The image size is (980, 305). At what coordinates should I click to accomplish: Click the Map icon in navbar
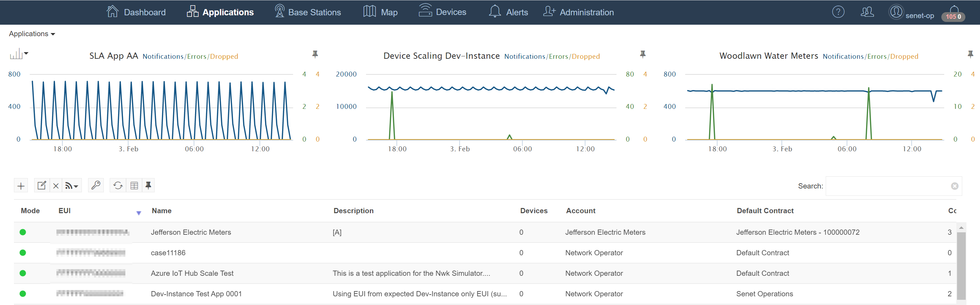(x=370, y=11)
